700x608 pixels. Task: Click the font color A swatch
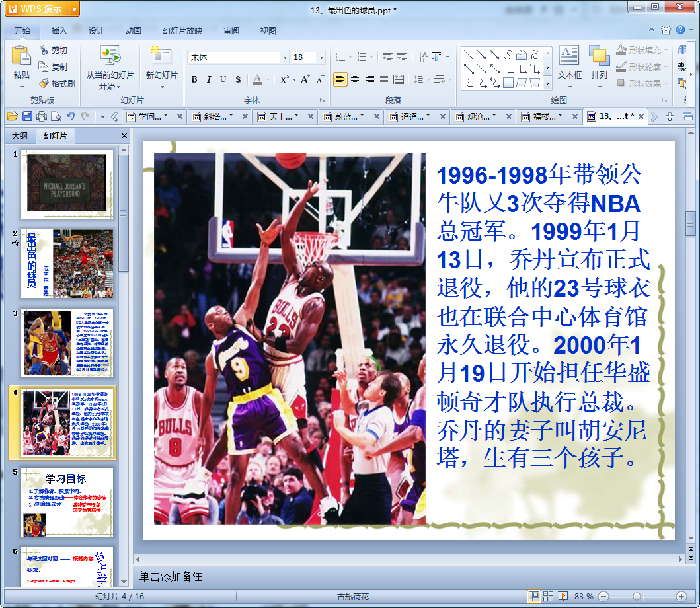coord(258,79)
